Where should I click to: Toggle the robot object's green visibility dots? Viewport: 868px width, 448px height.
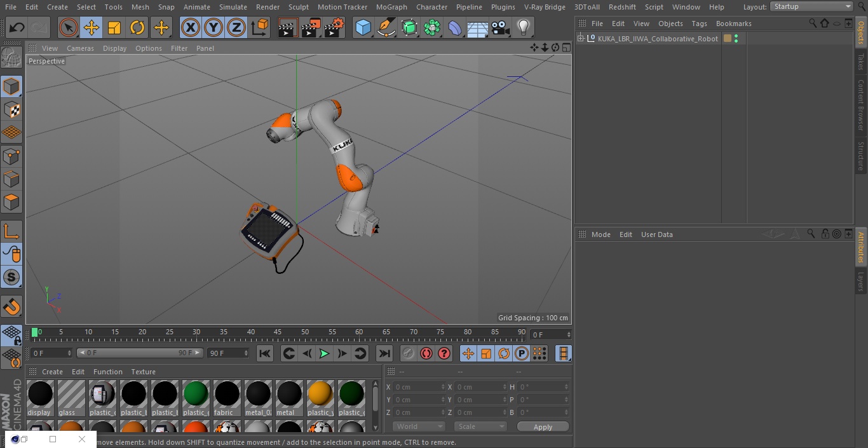[x=736, y=39]
